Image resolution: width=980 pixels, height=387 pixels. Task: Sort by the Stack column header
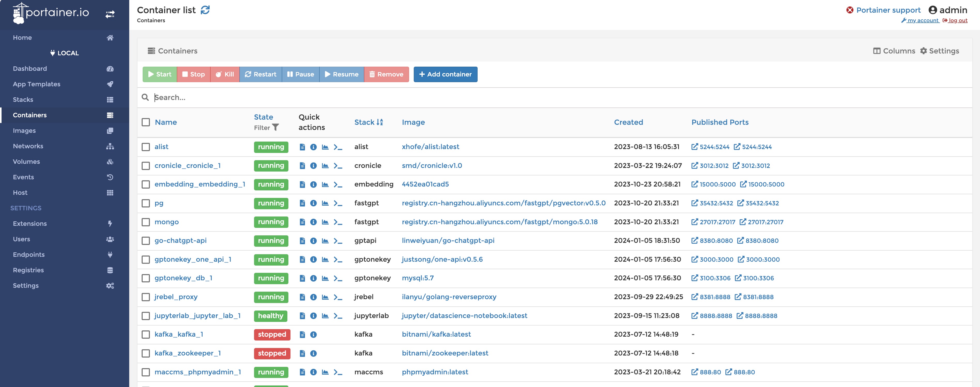point(368,122)
